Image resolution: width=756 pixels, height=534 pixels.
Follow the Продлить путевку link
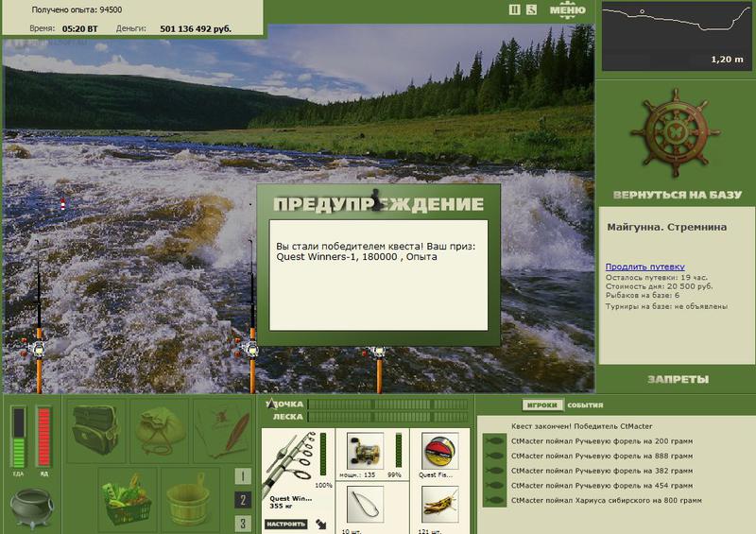(x=644, y=267)
